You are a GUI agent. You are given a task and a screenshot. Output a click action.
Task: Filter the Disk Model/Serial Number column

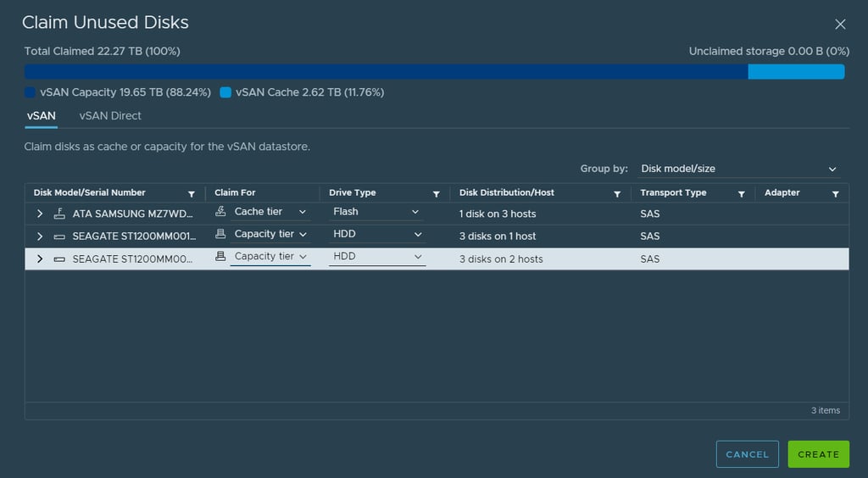point(192,194)
